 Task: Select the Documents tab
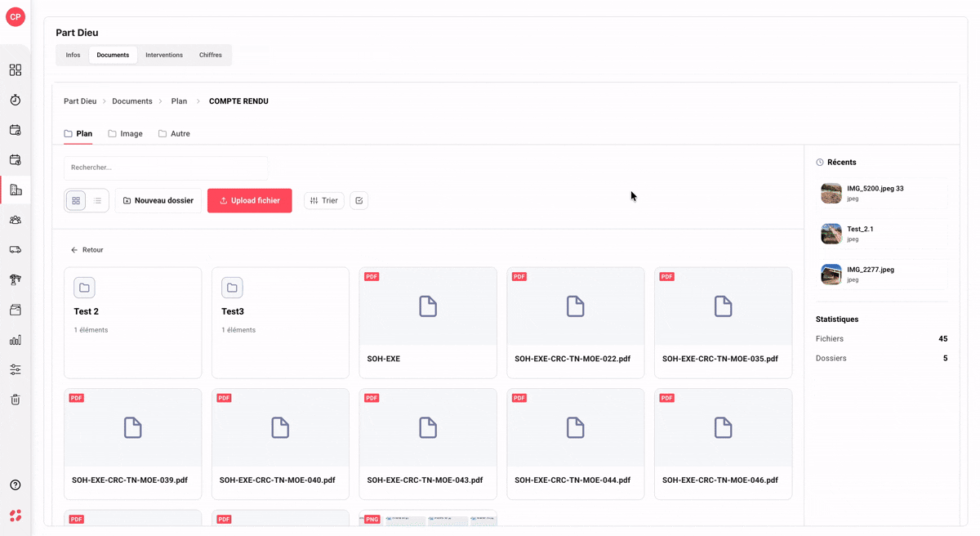tap(113, 55)
